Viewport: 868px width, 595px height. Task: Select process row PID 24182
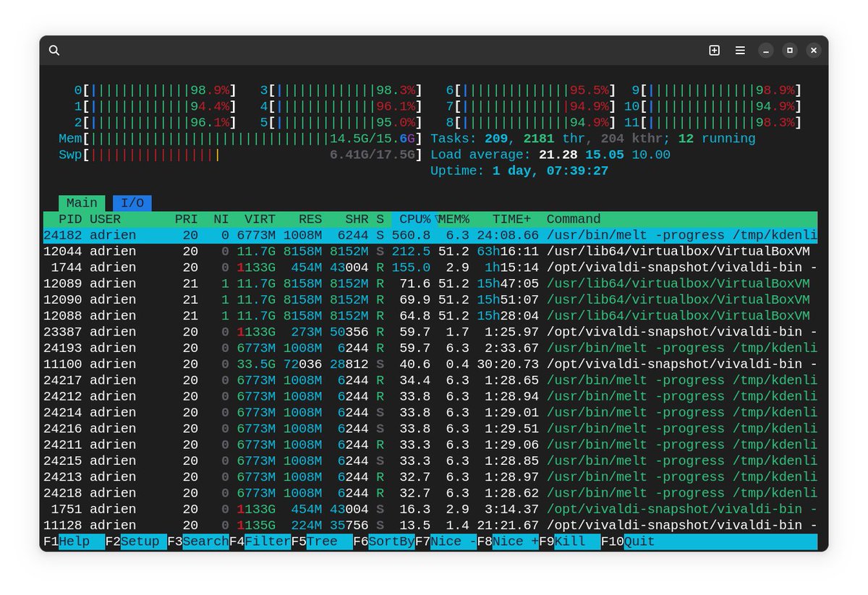coord(430,235)
